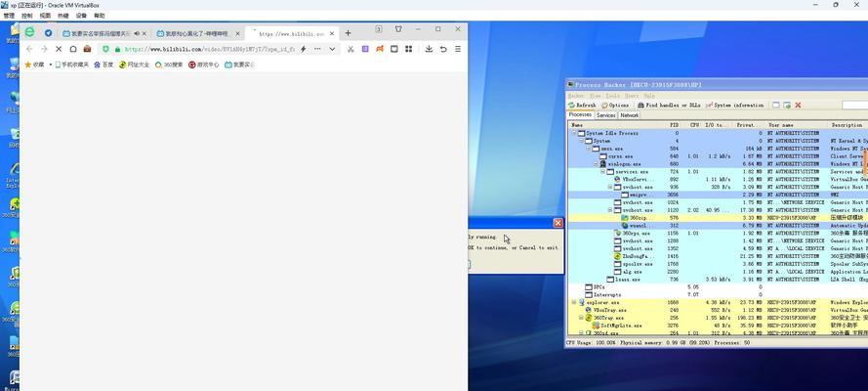This screenshot has height=391, width=868.
Task: Click the blank window icon in Process Hacker toolbar
Action: [x=776, y=105]
